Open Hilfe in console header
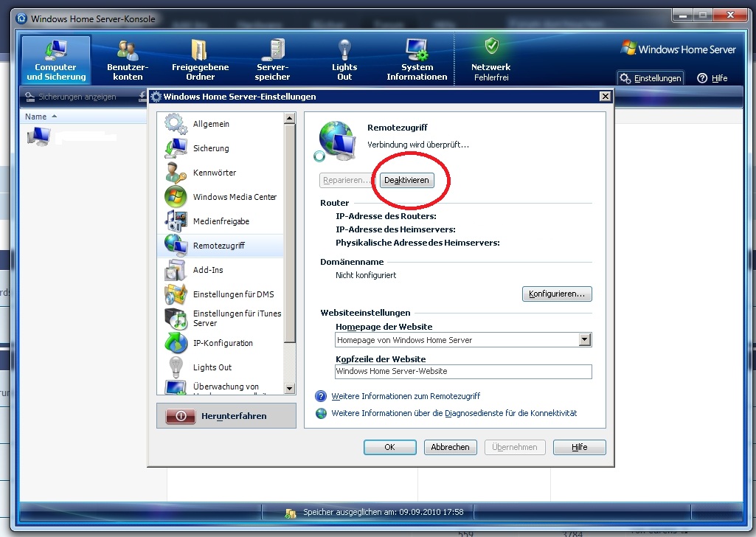The image size is (756, 537). pos(712,78)
